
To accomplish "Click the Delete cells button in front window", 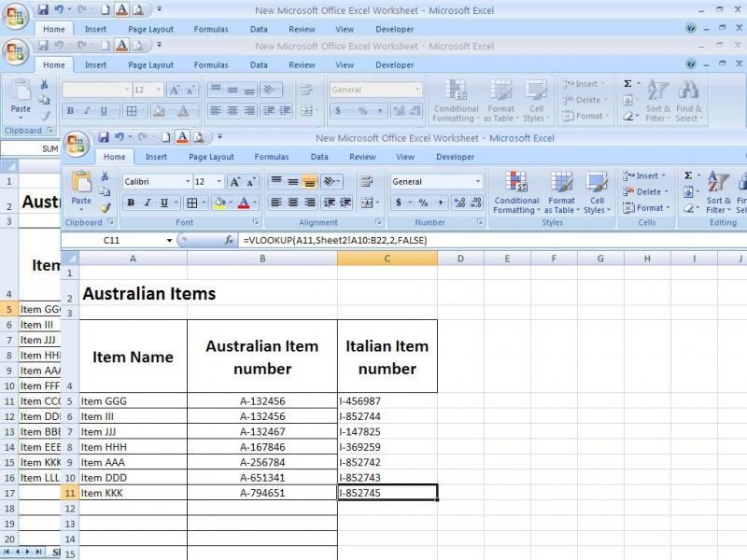I will 647,191.
